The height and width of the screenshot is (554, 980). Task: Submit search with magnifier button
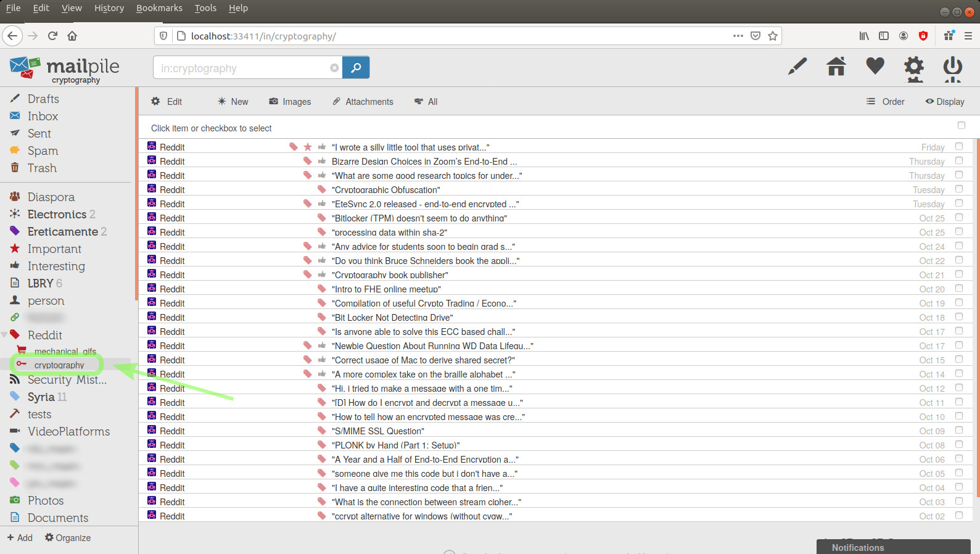coord(356,67)
